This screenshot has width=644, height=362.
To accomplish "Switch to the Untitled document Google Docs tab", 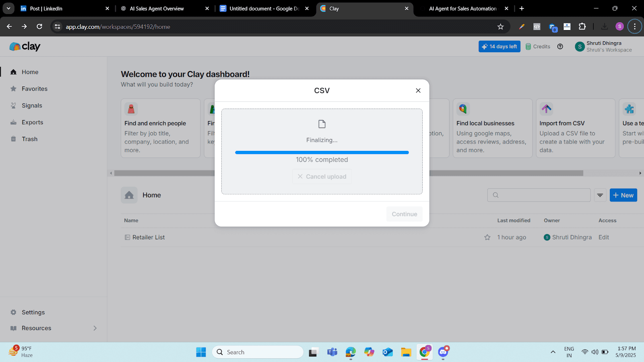I will pos(264,8).
